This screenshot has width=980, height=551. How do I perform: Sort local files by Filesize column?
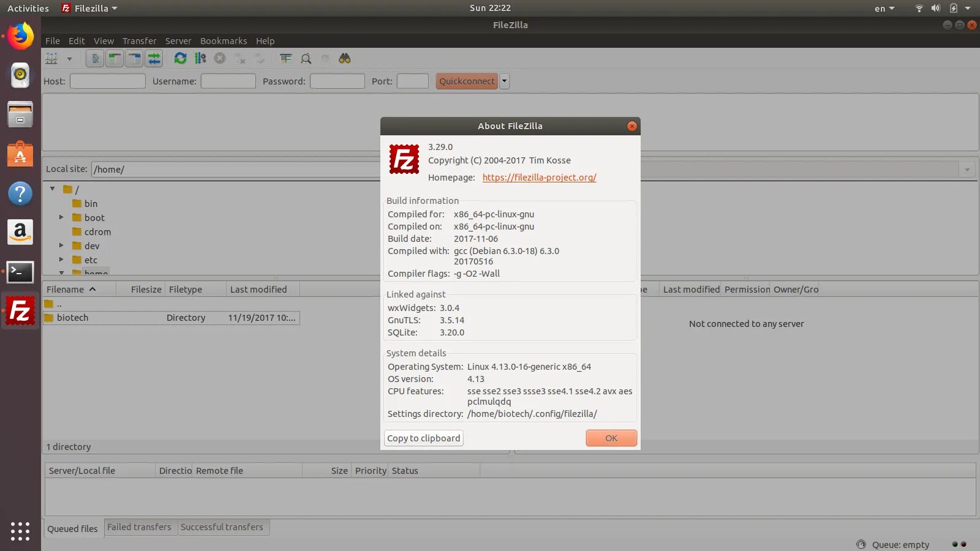140,290
